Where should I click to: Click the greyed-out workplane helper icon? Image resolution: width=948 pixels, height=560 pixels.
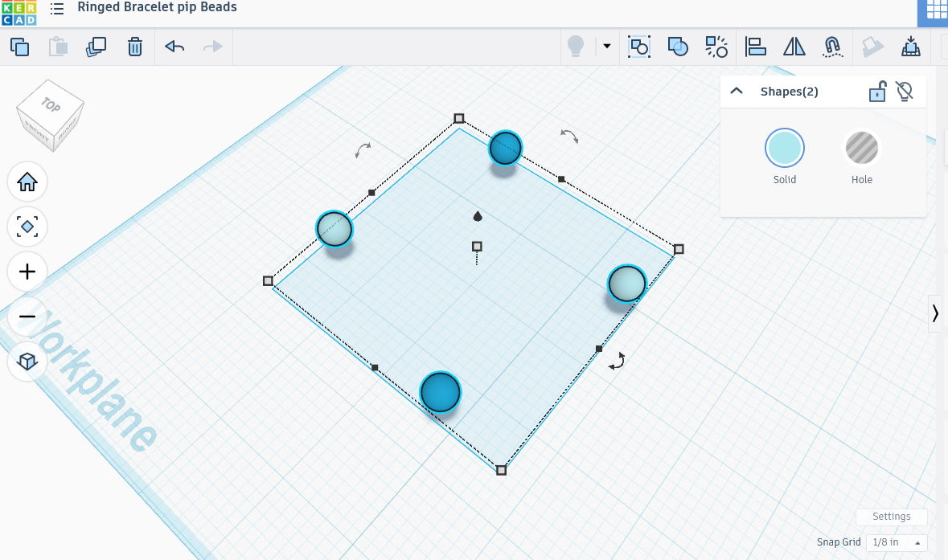coord(872,47)
